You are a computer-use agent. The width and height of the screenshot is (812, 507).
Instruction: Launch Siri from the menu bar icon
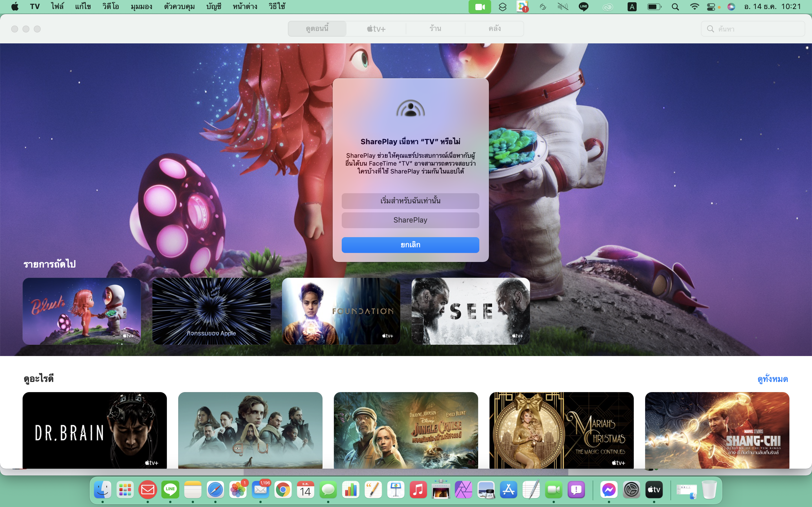coord(731,7)
